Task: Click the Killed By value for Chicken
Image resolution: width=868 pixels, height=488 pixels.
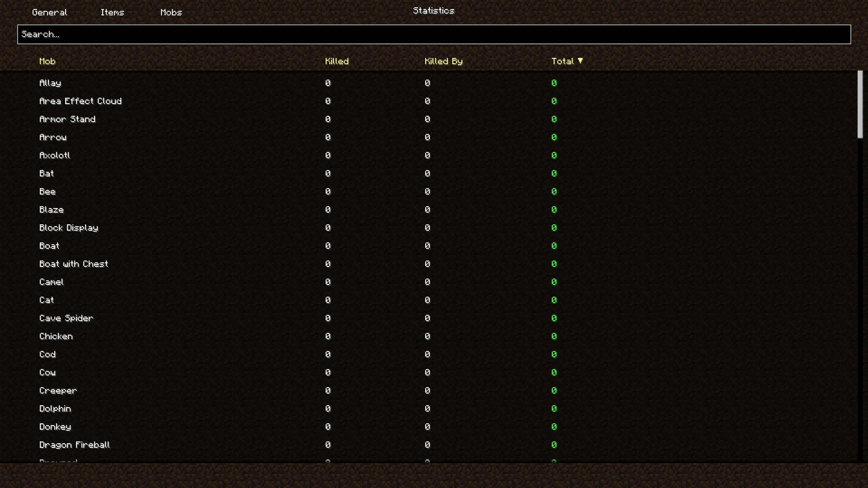Action: pyautogui.click(x=427, y=336)
